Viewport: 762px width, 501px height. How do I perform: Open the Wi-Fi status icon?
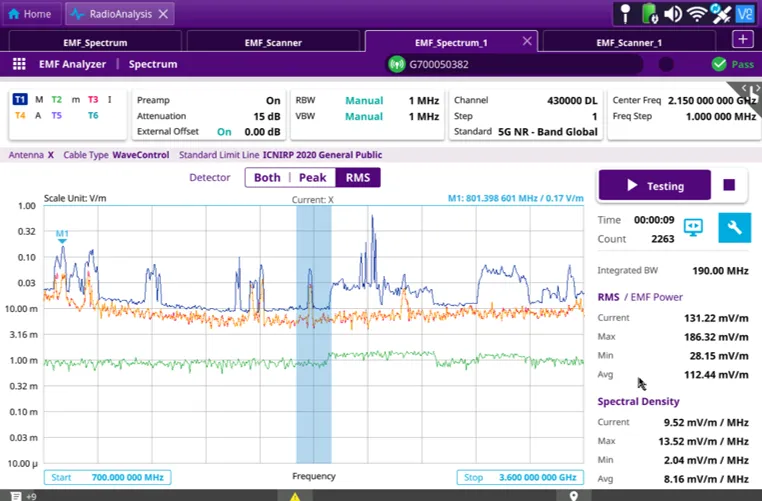pyautogui.click(x=696, y=14)
